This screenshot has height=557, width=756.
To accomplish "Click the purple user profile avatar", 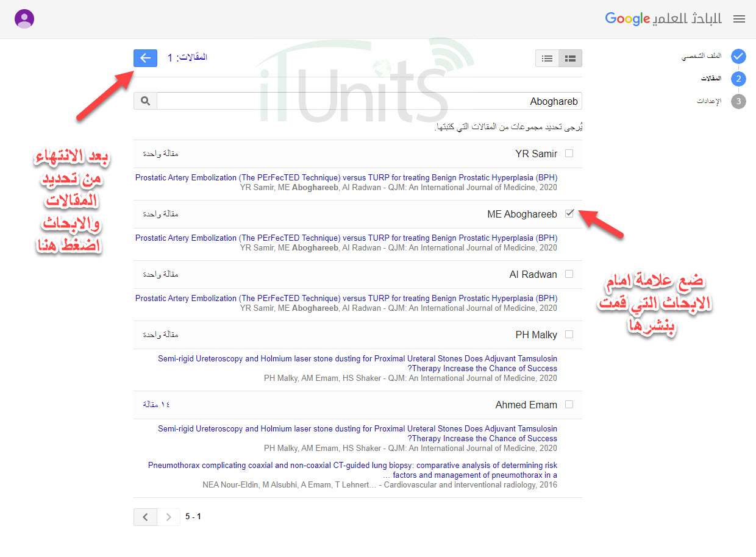I will point(24,19).
